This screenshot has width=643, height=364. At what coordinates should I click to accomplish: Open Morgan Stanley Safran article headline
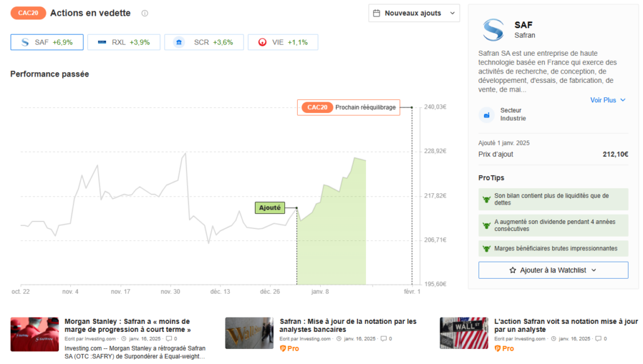pyautogui.click(x=127, y=325)
